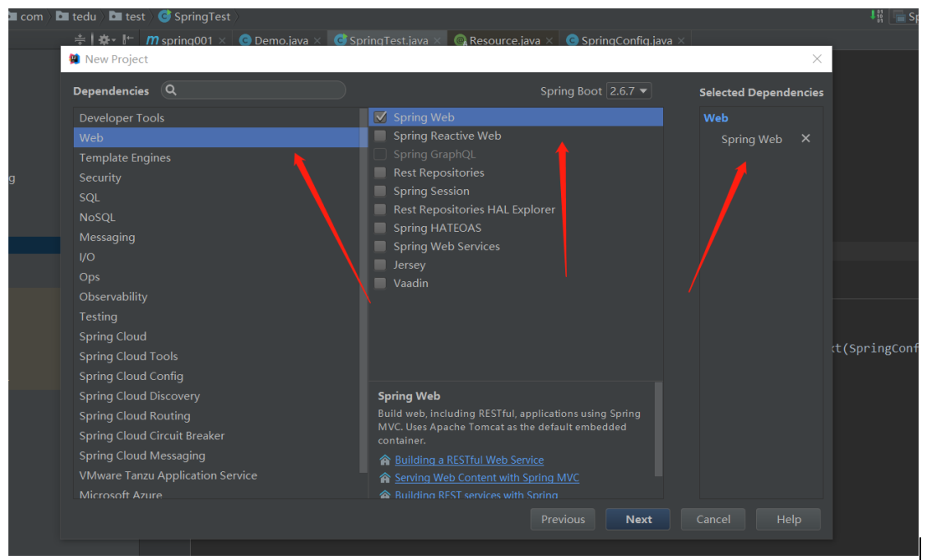Click the Cancel button
The width and height of the screenshot is (927, 560).
click(713, 519)
